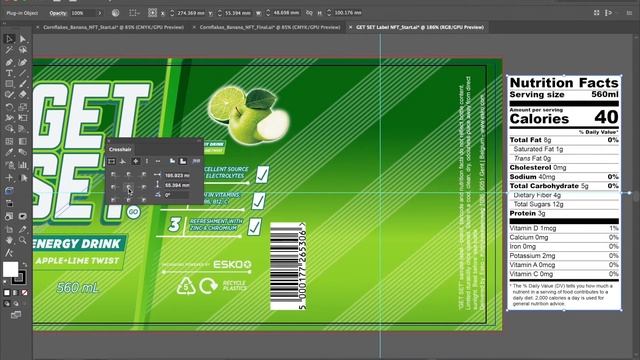Select the Curvature tool
640x360 pixels.
coord(22,62)
